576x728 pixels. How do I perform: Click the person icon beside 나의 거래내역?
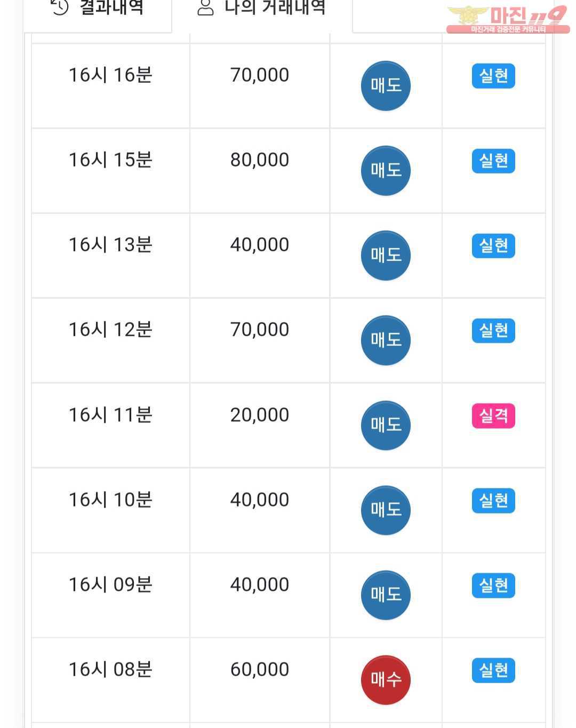[x=205, y=7]
